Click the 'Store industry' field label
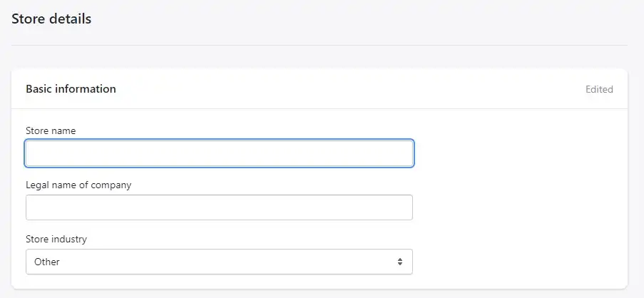Screen dimensions: 644x298 point(56,239)
